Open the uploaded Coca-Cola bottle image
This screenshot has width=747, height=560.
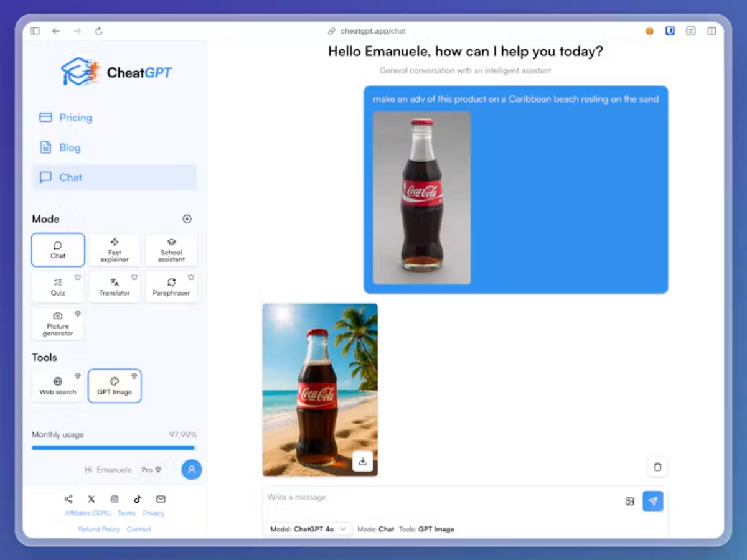(x=422, y=197)
